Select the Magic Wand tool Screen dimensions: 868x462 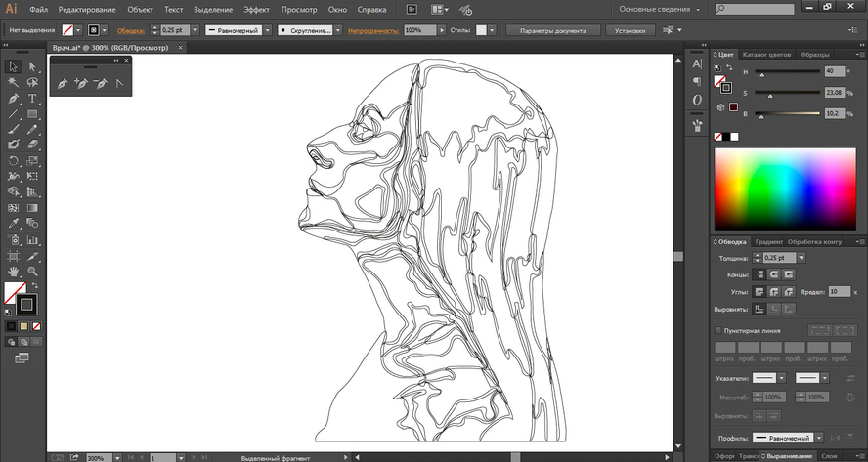(x=14, y=82)
